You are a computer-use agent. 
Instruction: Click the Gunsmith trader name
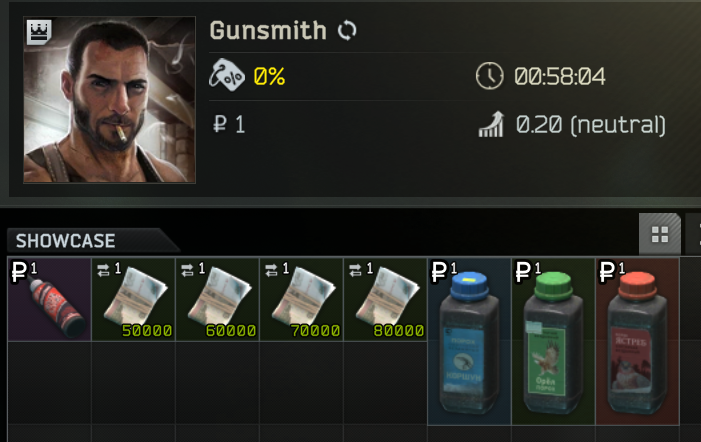point(268,31)
